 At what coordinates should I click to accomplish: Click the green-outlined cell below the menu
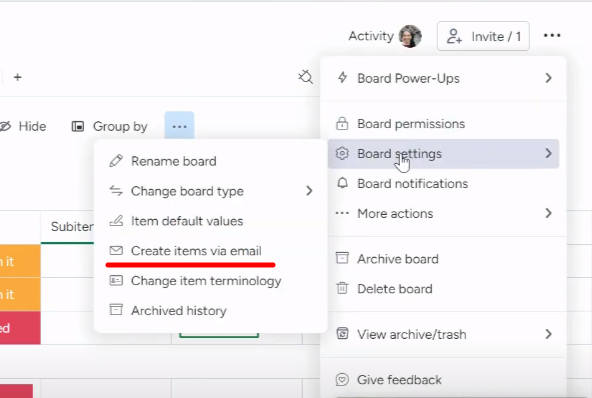[x=219, y=335]
